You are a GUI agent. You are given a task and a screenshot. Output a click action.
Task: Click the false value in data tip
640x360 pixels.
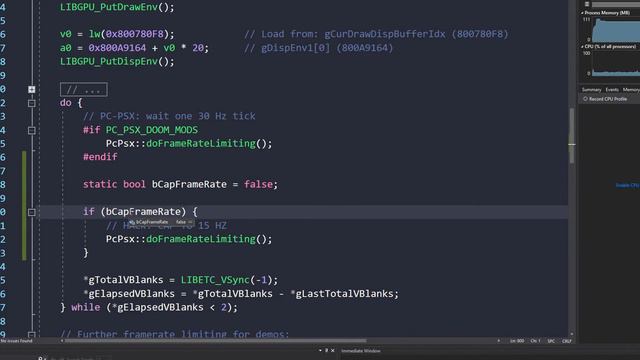(x=181, y=222)
